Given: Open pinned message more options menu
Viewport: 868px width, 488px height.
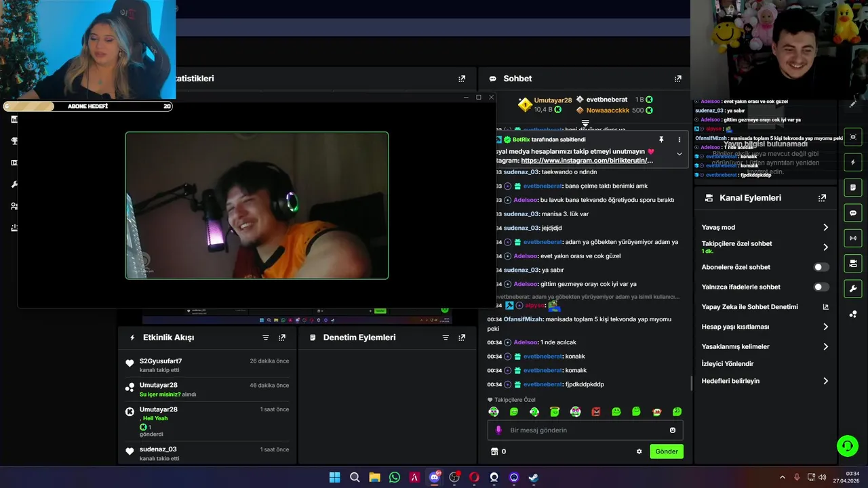Looking at the screenshot, I should (x=679, y=140).
